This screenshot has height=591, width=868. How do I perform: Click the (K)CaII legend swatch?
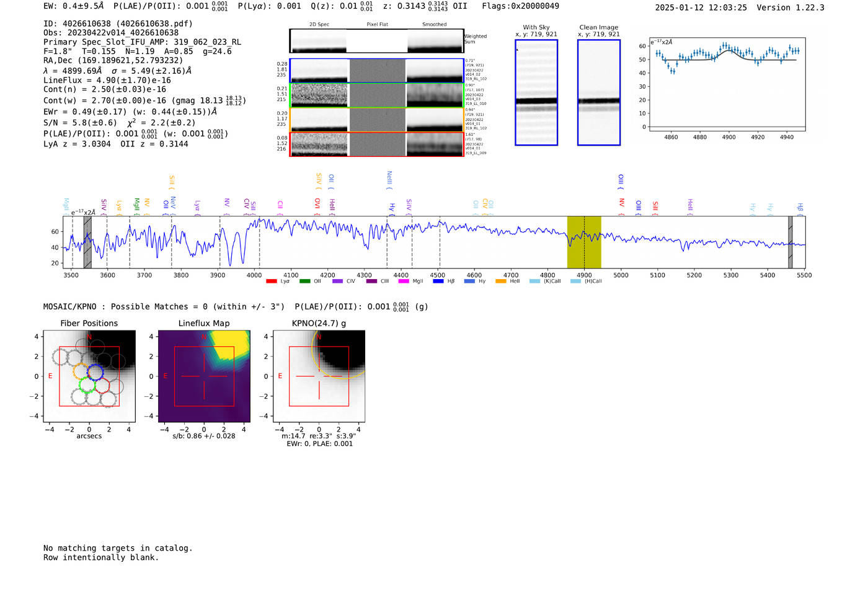534,282
